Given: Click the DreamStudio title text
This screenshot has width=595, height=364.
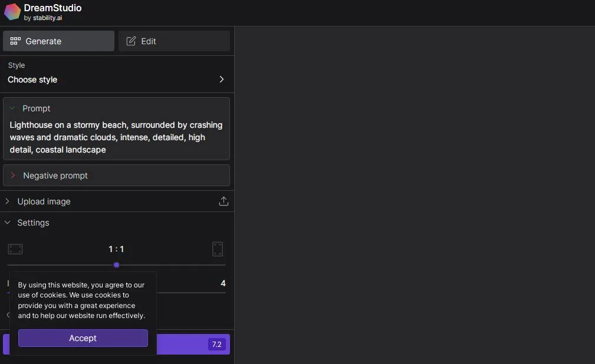Looking at the screenshot, I should [x=52, y=8].
